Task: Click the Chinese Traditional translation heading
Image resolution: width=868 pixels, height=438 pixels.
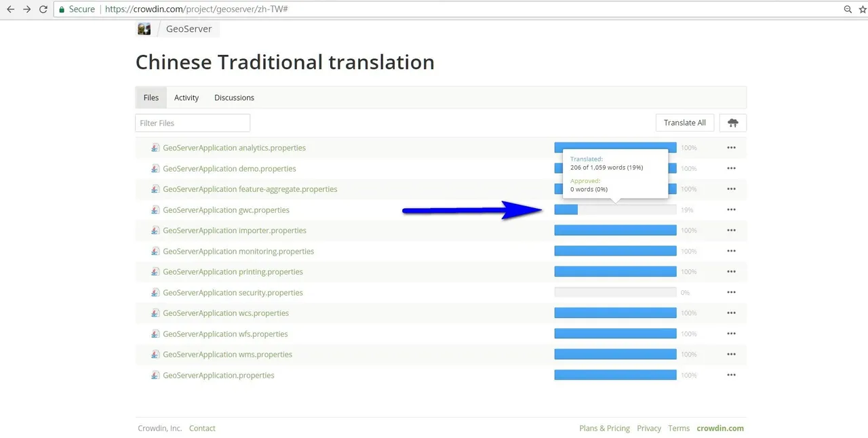Action: (x=285, y=62)
